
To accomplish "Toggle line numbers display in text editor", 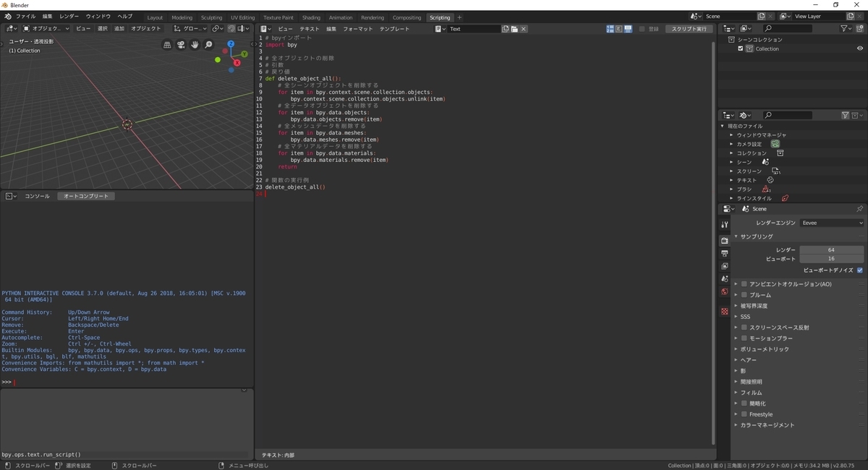I will click(x=610, y=29).
